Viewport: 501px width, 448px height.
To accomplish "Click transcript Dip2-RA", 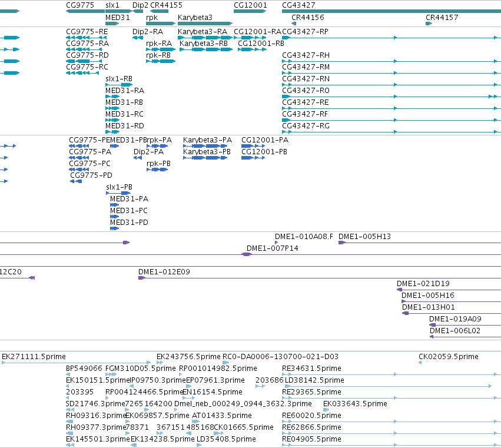I will pos(138,38).
